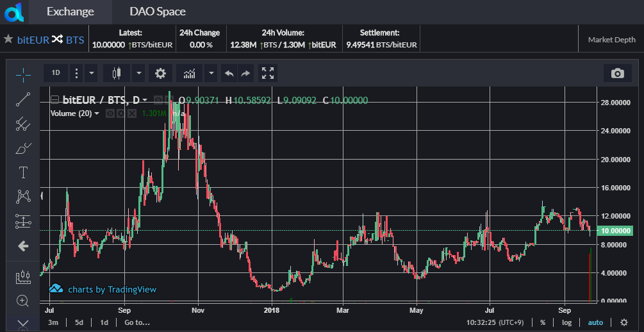
Task: Select the trend line drawing tool
Action: pos(23,99)
